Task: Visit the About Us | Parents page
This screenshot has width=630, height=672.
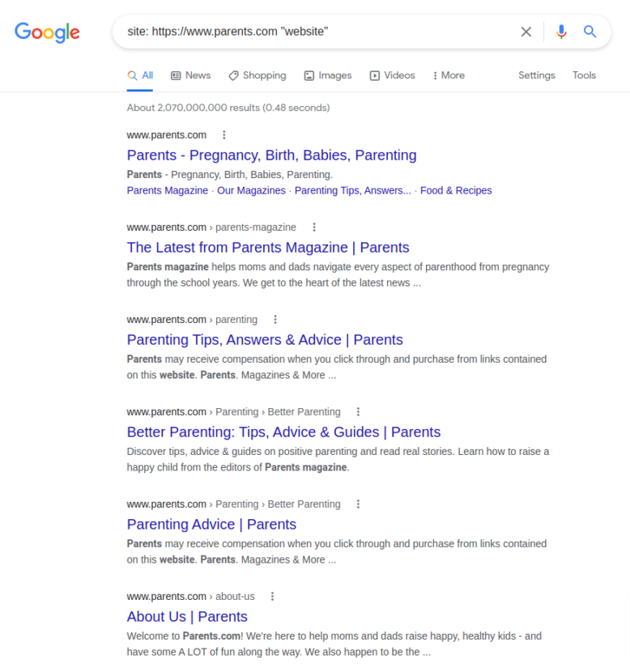Action: (186, 616)
